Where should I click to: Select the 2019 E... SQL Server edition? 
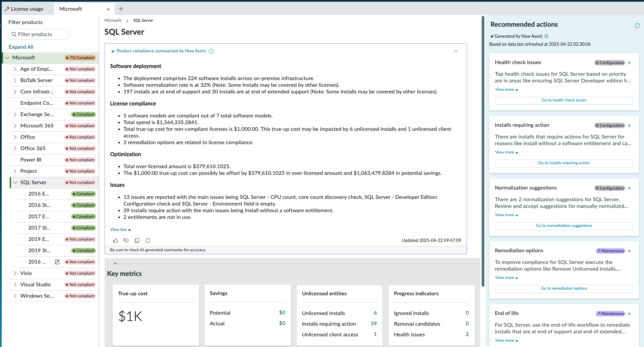pyautogui.click(x=58, y=239)
